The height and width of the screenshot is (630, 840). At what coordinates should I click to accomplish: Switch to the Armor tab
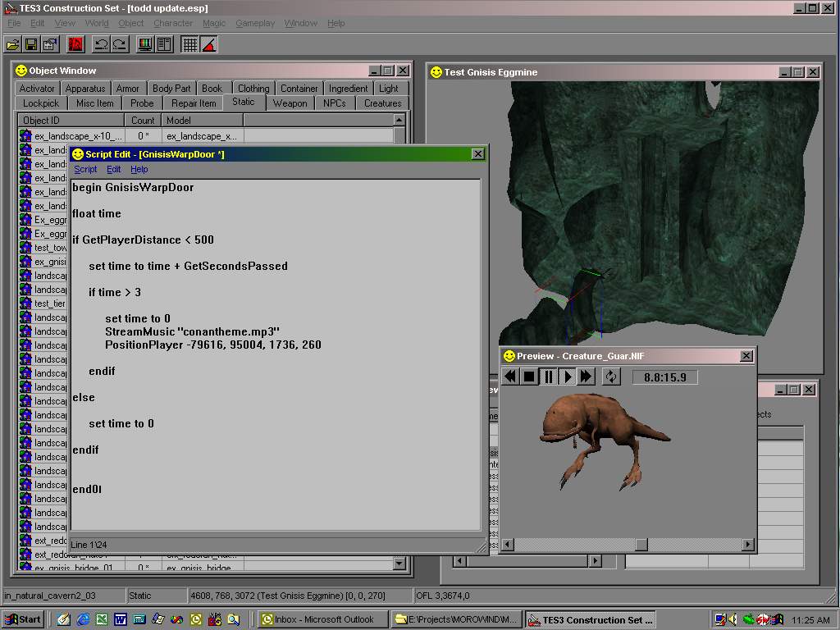[x=127, y=89]
